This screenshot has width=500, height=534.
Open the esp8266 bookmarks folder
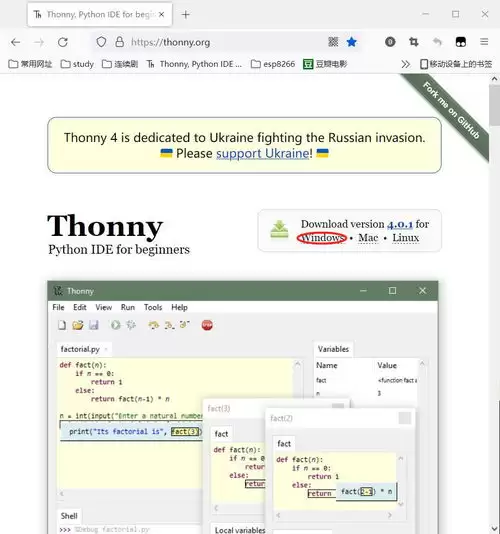273,64
